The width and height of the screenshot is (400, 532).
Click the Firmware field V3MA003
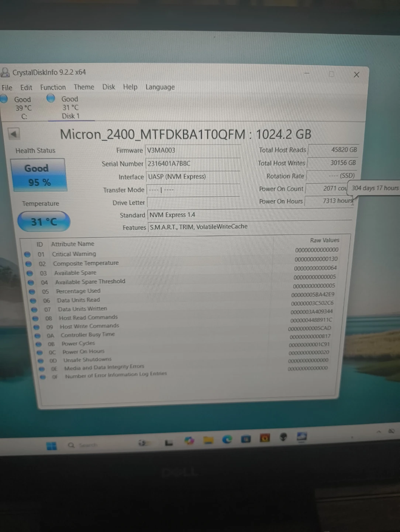[x=193, y=150]
